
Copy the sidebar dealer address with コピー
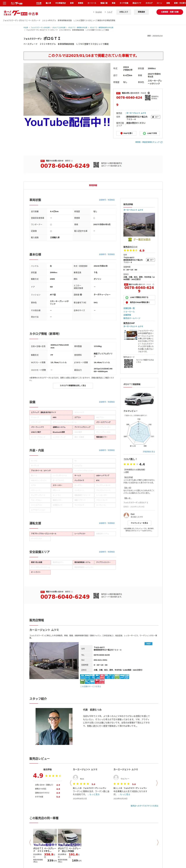(150, 260)
